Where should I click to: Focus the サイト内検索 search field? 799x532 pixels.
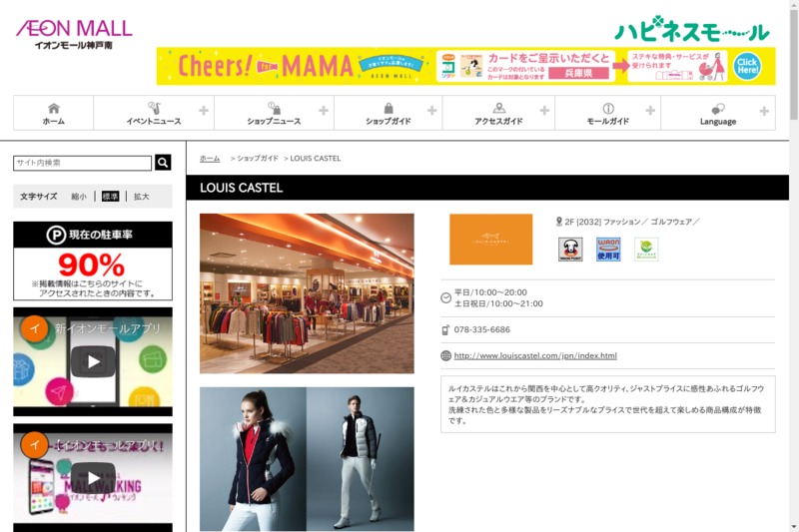(83, 163)
